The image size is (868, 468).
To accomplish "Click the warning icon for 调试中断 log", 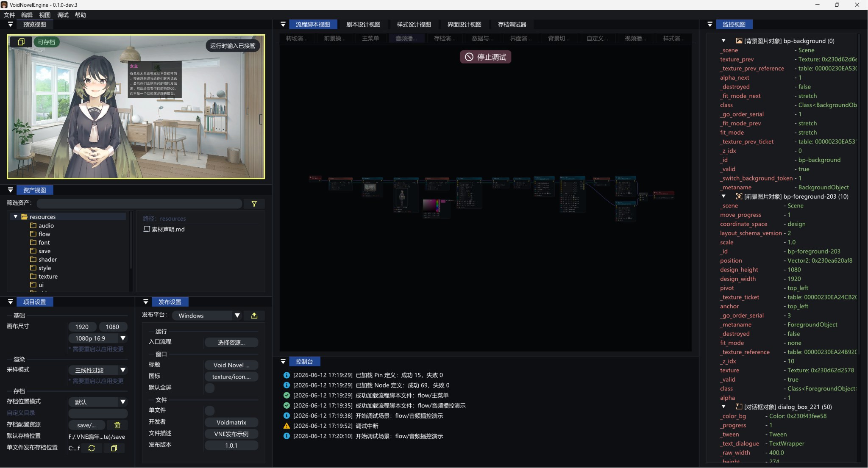I will (x=287, y=426).
